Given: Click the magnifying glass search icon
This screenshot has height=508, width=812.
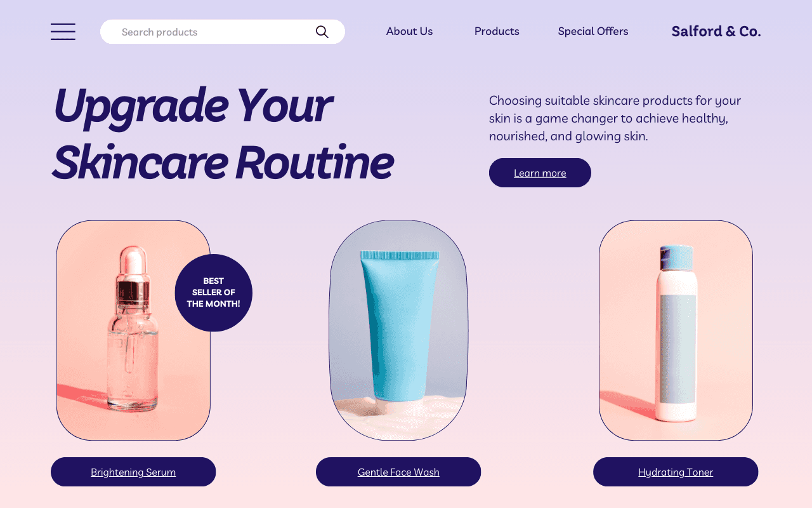Looking at the screenshot, I should (x=322, y=32).
